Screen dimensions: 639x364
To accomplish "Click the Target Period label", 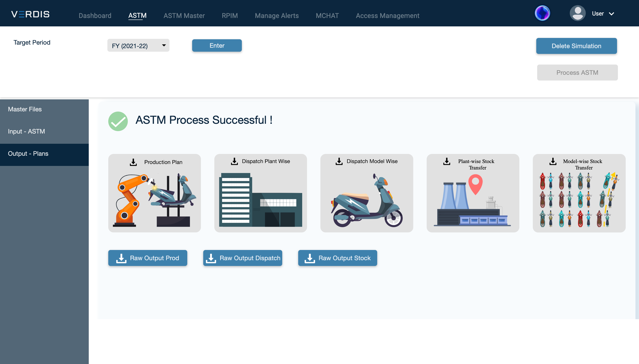I will pyautogui.click(x=32, y=43).
